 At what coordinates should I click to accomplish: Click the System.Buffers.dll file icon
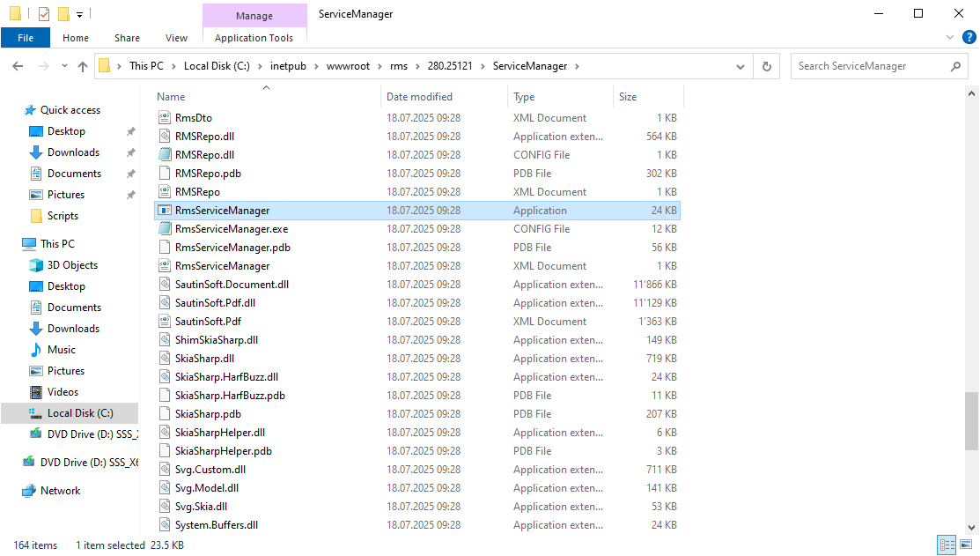[165, 525]
